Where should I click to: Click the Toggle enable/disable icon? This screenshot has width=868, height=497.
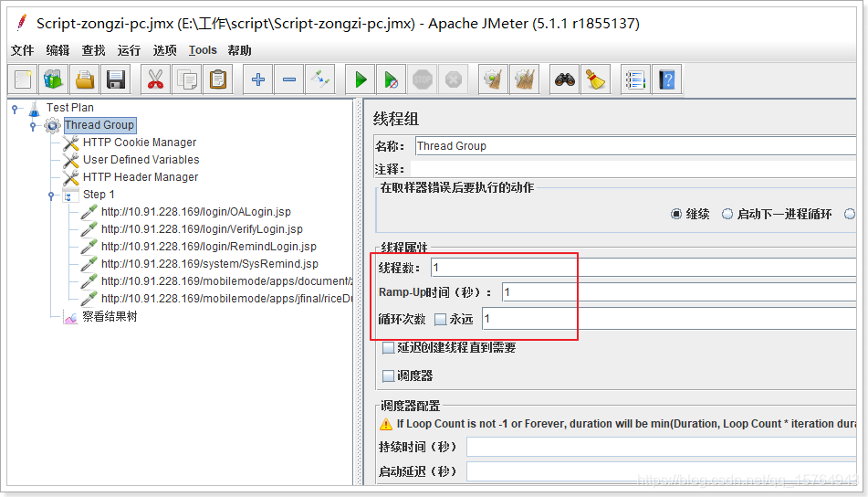coord(320,79)
